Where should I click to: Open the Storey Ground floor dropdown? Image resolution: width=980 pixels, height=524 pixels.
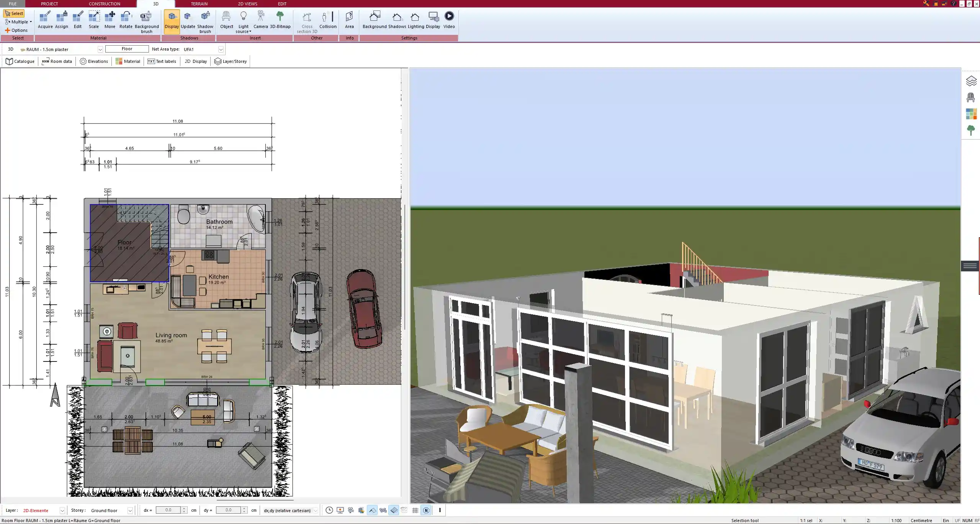click(x=130, y=511)
